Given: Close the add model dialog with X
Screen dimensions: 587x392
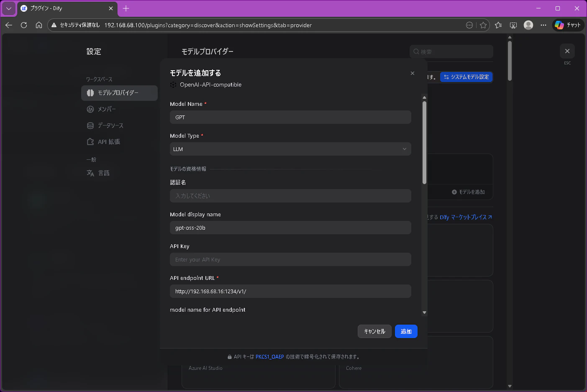Looking at the screenshot, I should click(413, 73).
